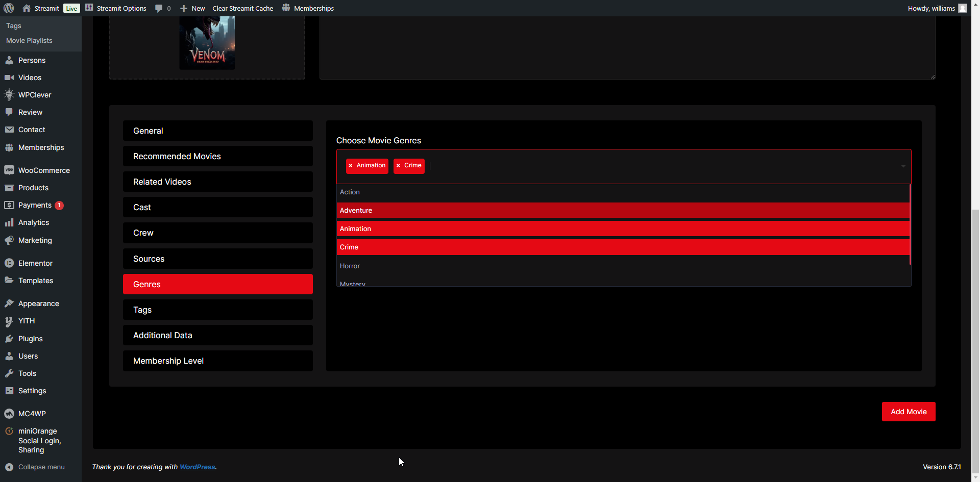Click the WPClever bulb icon
This screenshot has height=482, width=980.
point(9,95)
